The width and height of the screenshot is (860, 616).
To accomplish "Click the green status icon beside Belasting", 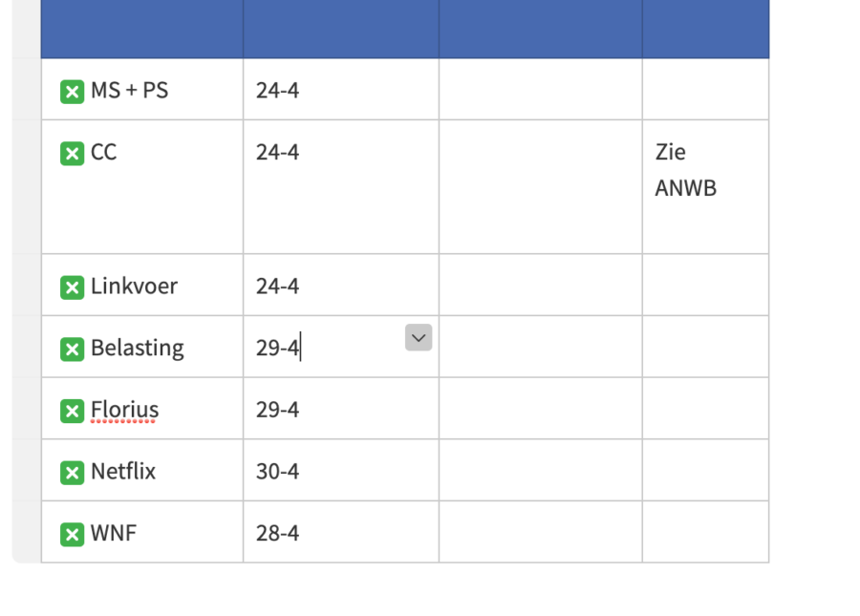I will click(73, 348).
